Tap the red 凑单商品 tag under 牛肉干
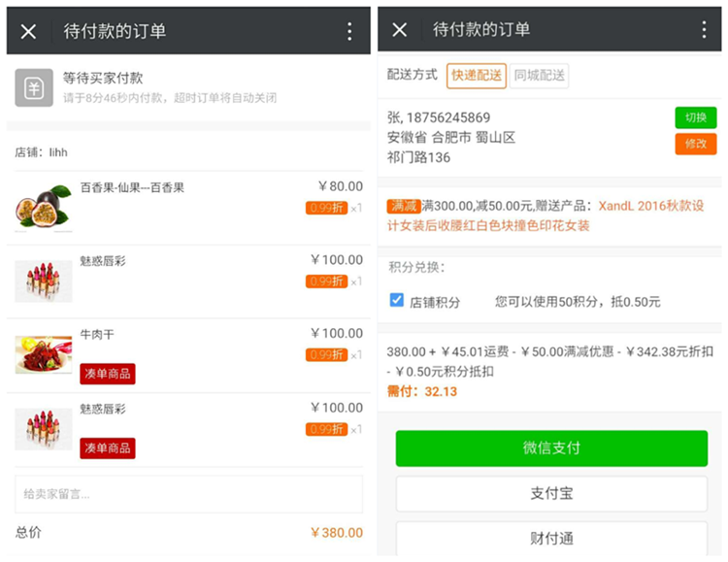728x562 pixels. point(107,374)
